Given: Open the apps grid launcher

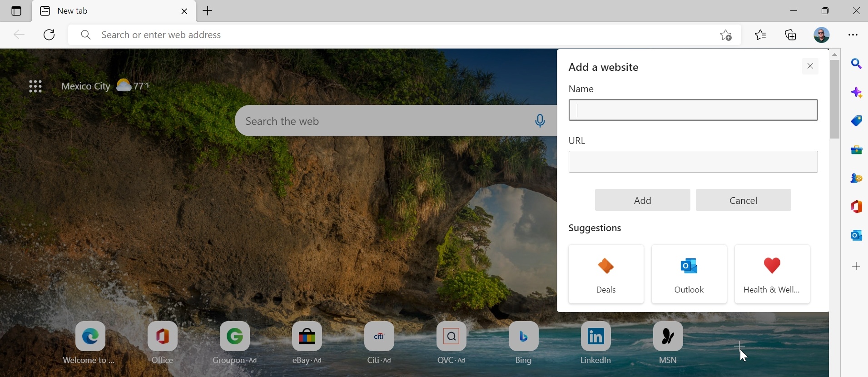Looking at the screenshot, I should (x=35, y=86).
